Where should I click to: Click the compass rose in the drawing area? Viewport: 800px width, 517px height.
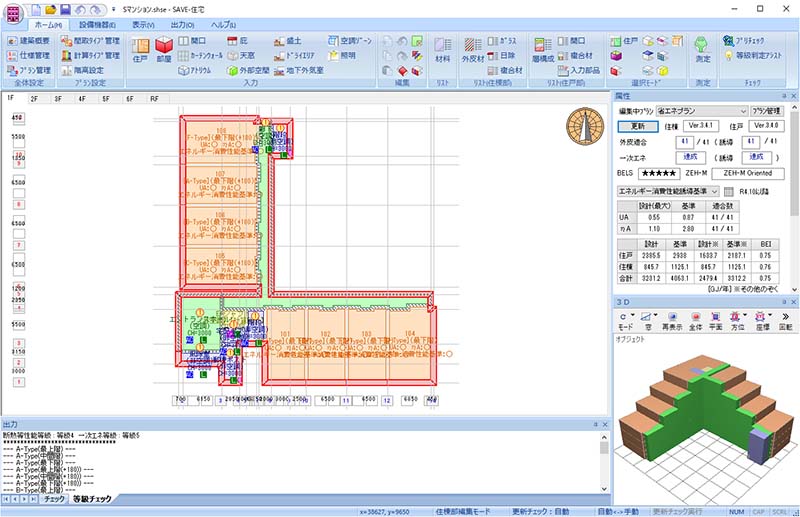(x=583, y=125)
